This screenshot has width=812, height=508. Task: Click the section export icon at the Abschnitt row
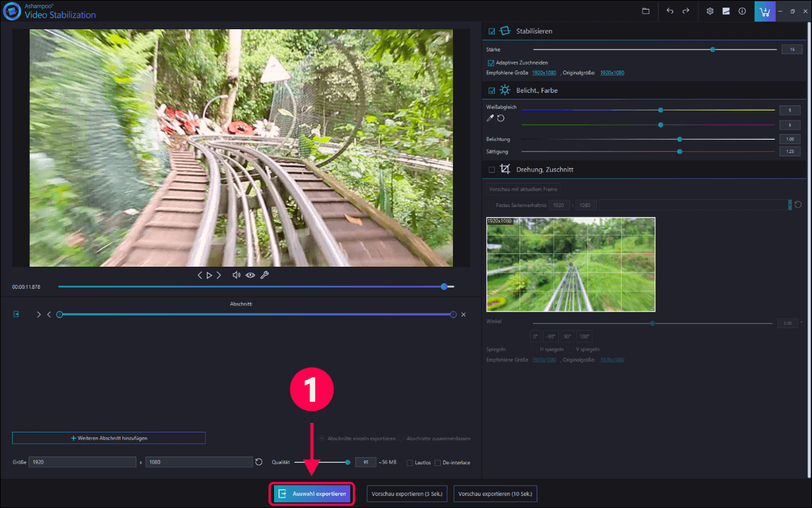(x=16, y=314)
